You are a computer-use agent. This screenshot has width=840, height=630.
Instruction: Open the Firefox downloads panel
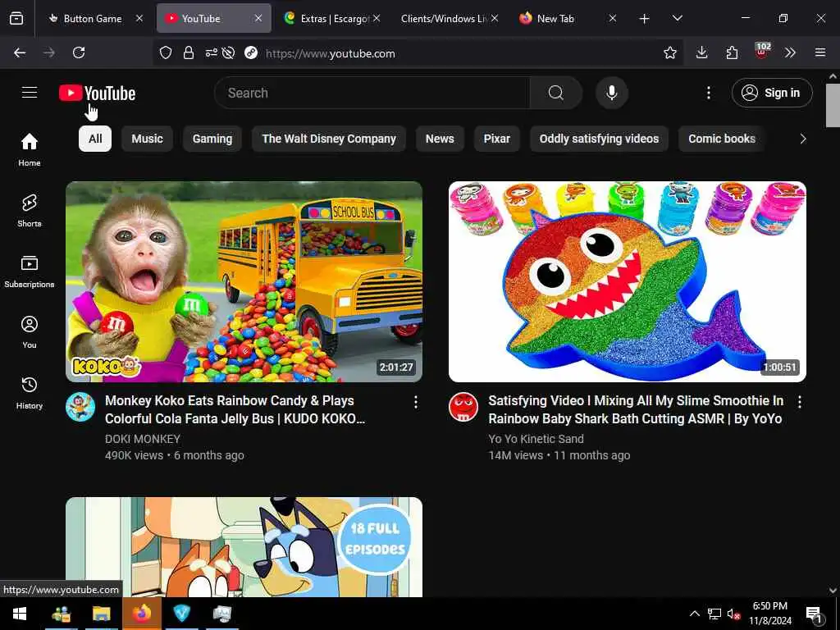click(702, 52)
